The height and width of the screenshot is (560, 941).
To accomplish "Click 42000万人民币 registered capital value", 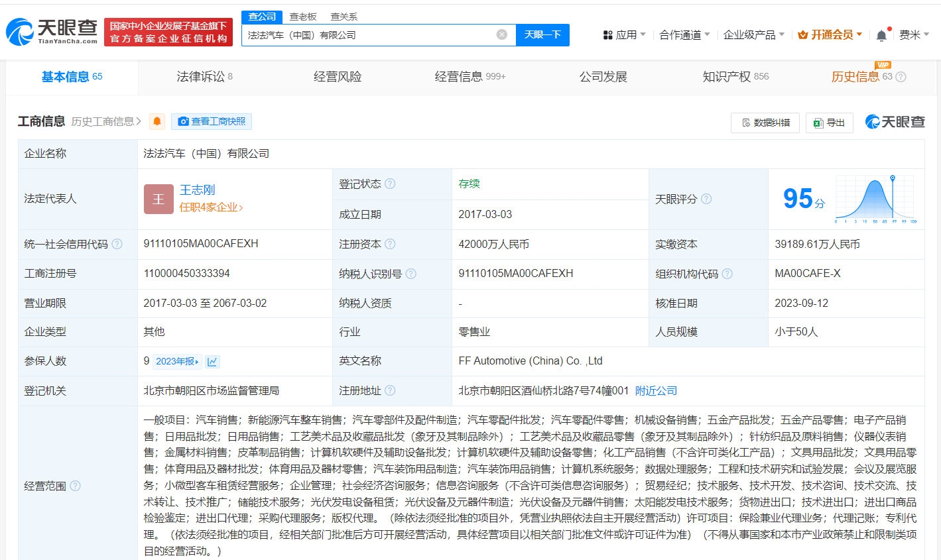I will tap(493, 244).
